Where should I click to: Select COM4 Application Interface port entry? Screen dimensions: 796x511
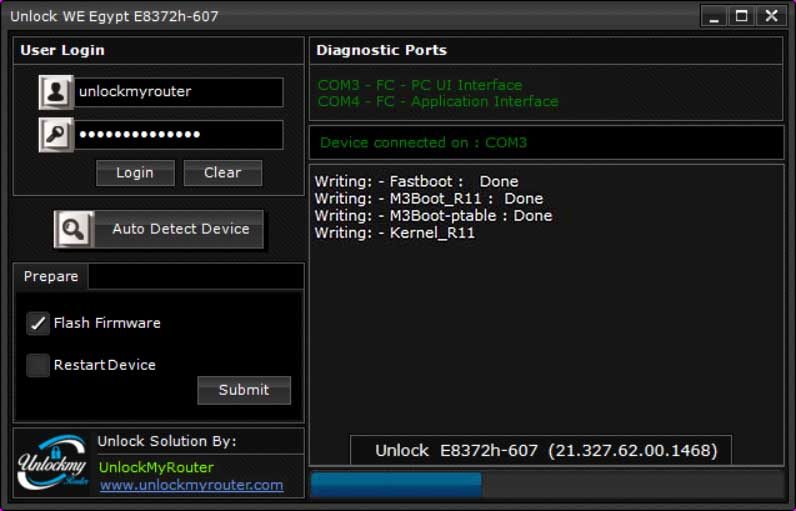point(438,101)
